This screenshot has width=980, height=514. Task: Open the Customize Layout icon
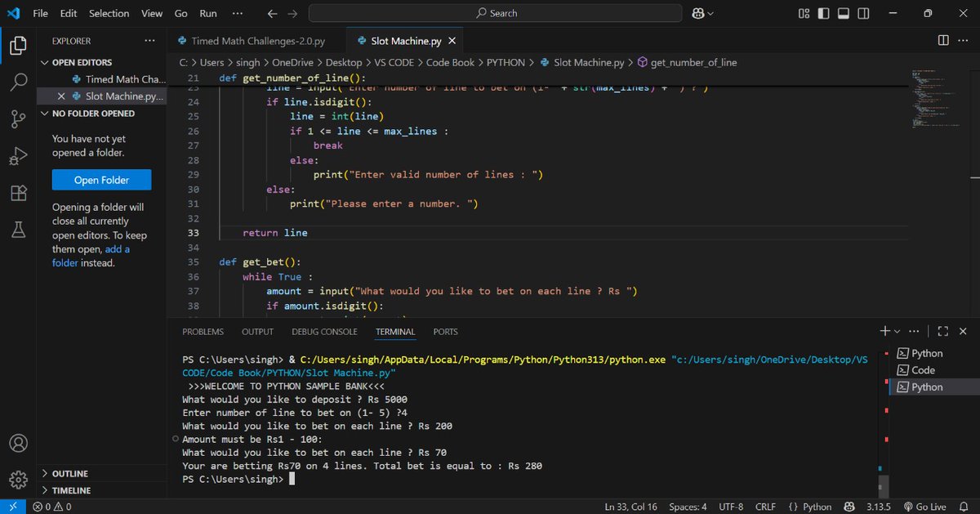click(x=804, y=13)
